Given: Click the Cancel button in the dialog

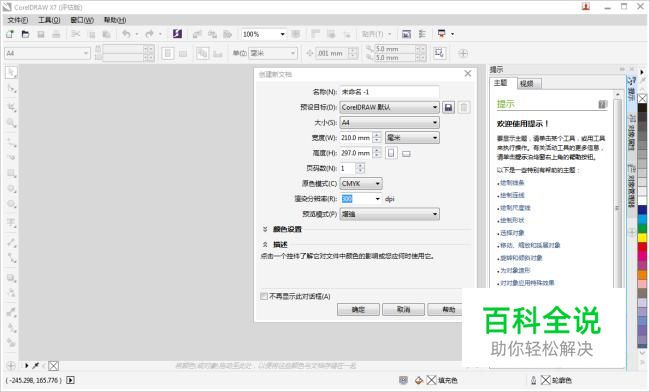Looking at the screenshot, I should click(x=403, y=310).
